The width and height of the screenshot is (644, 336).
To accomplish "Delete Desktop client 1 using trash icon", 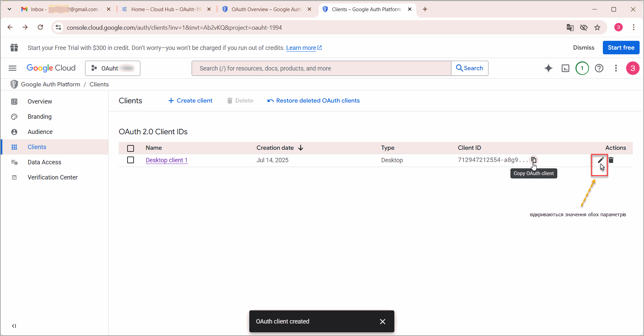I will click(x=611, y=160).
